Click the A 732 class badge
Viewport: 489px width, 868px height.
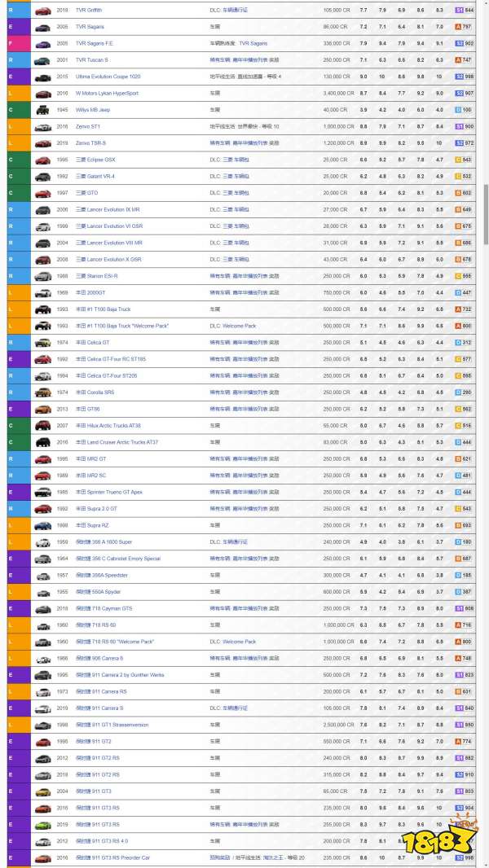coord(464,309)
